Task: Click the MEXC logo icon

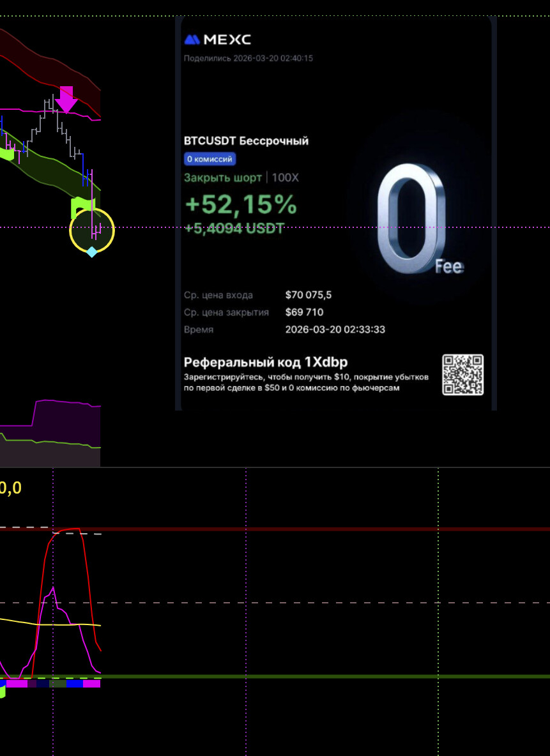Action: [x=192, y=40]
